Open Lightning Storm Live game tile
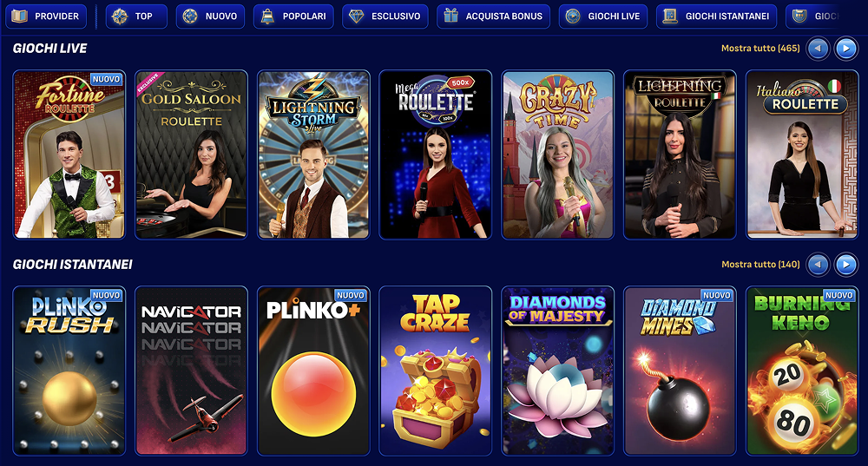 point(313,154)
